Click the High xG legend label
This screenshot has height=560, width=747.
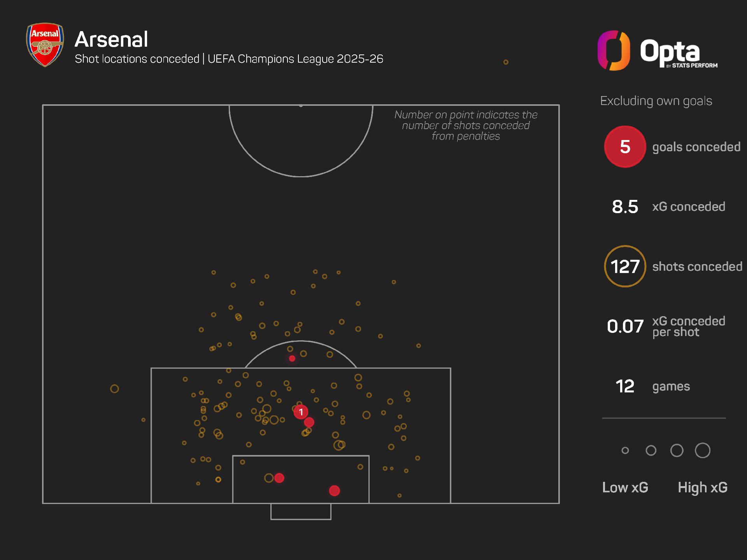[702, 487]
